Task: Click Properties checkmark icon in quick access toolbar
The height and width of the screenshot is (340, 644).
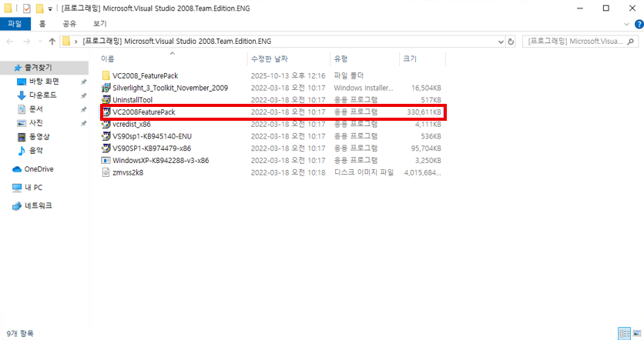Action: [x=25, y=8]
